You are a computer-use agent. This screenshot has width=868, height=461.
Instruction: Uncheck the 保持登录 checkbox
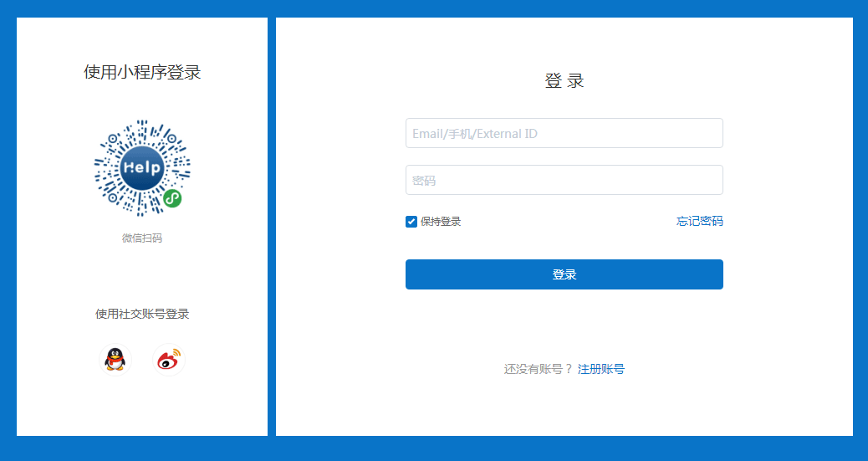point(411,222)
